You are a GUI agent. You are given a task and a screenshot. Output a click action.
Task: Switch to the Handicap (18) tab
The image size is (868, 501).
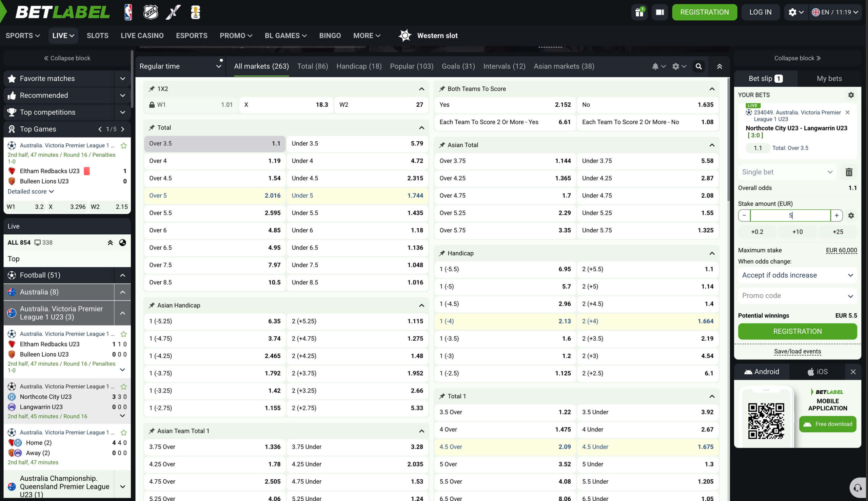click(359, 66)
